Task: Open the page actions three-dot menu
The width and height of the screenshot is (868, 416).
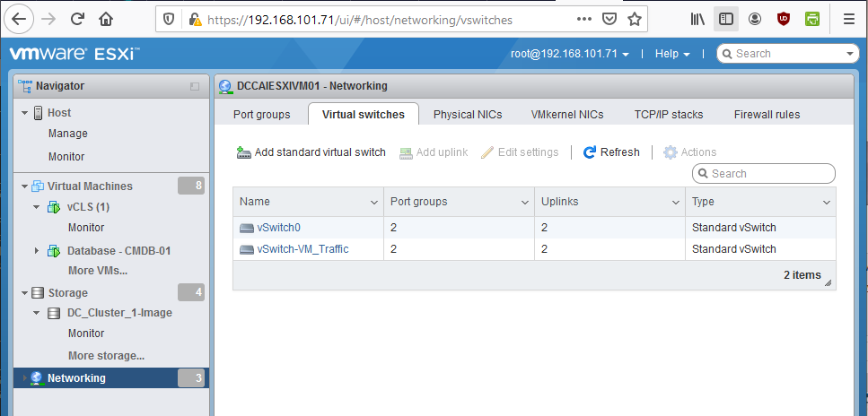Action: tap(584, 20)
